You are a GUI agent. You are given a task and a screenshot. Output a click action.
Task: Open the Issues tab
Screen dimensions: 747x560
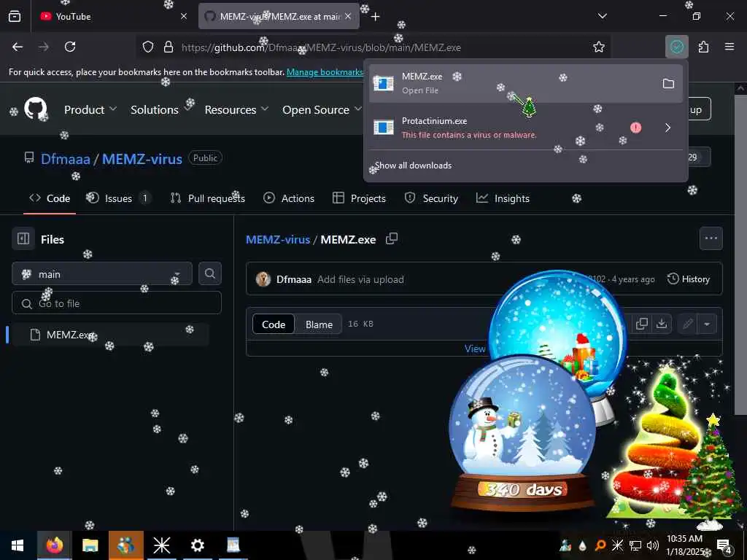click(118, 198)
